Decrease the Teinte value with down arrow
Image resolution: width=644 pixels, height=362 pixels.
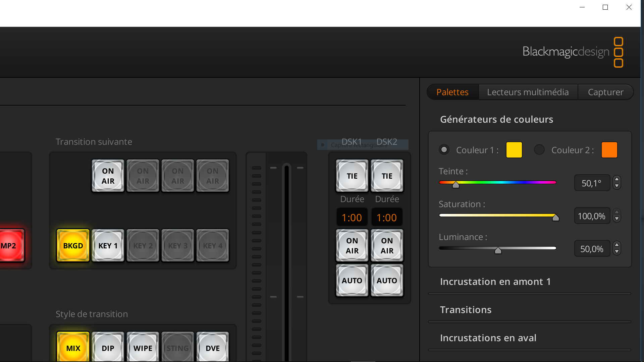617,186
